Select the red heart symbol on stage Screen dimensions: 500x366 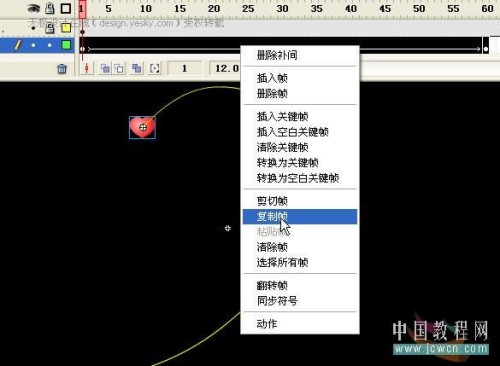point(142,127)
